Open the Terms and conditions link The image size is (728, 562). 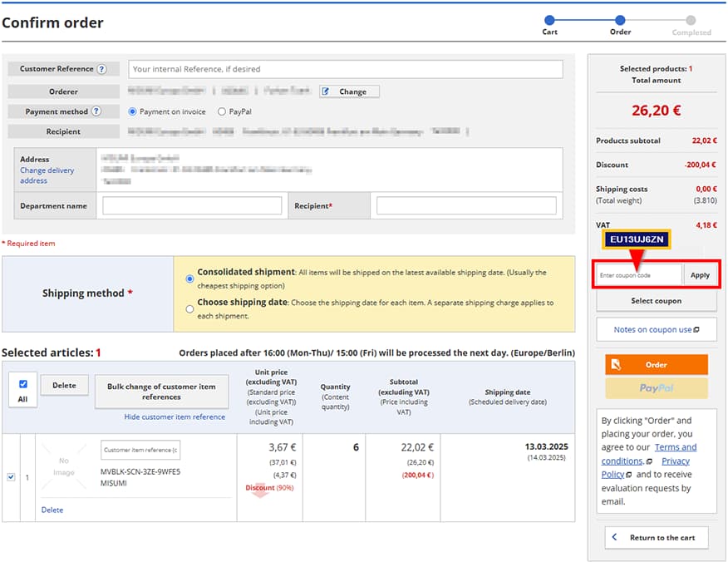648,454
